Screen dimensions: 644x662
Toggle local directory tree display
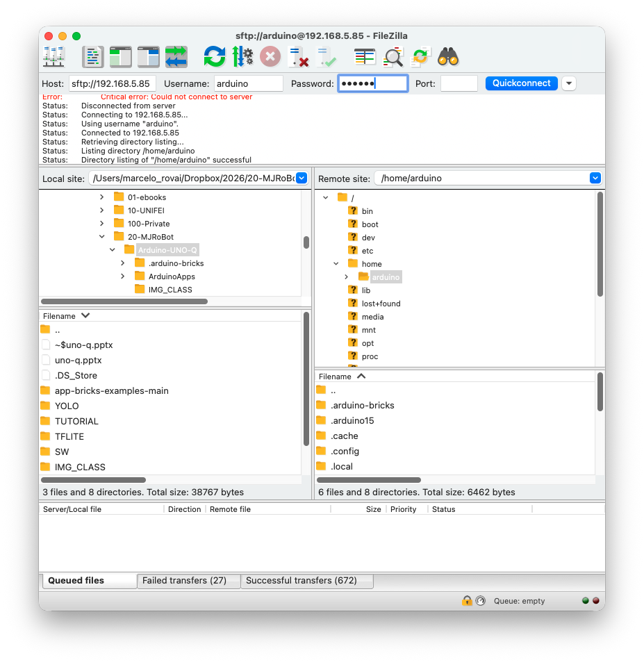pyautogui.click(x=120, y=56)
